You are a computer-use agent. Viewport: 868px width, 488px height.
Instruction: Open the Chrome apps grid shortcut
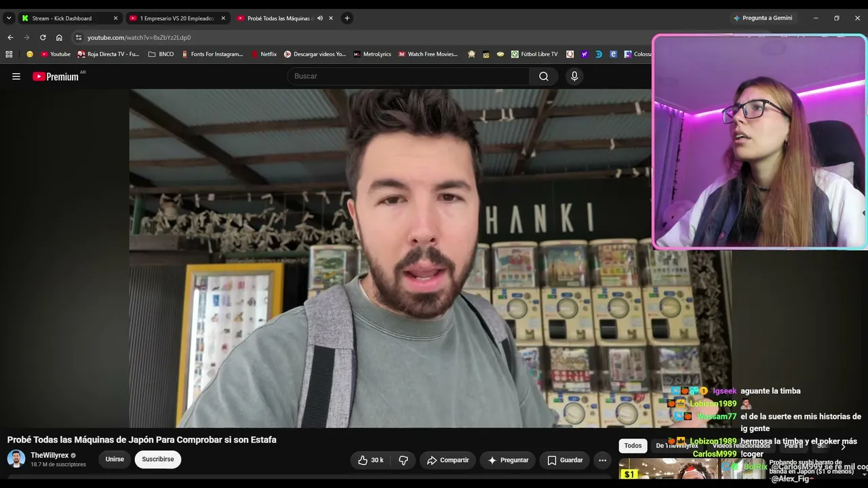pyautogui.click(x=9, y=54)
